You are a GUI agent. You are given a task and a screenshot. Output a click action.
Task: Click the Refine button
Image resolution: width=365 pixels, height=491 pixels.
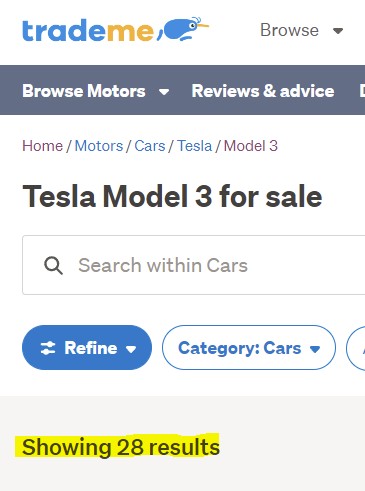[87, 348]
